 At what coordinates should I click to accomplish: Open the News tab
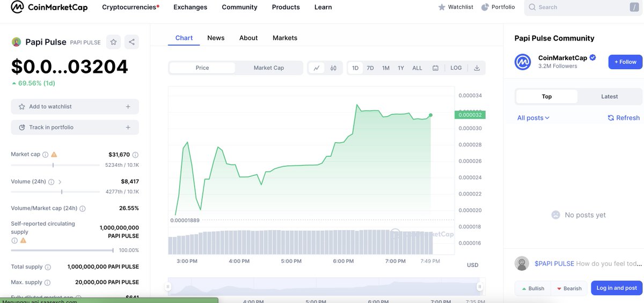pos(216,38)
